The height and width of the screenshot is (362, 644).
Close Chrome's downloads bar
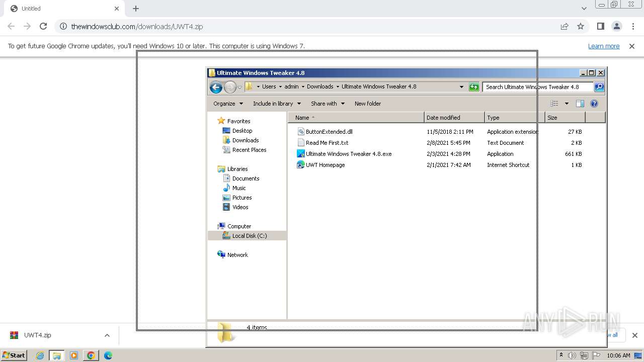point(634,335)
